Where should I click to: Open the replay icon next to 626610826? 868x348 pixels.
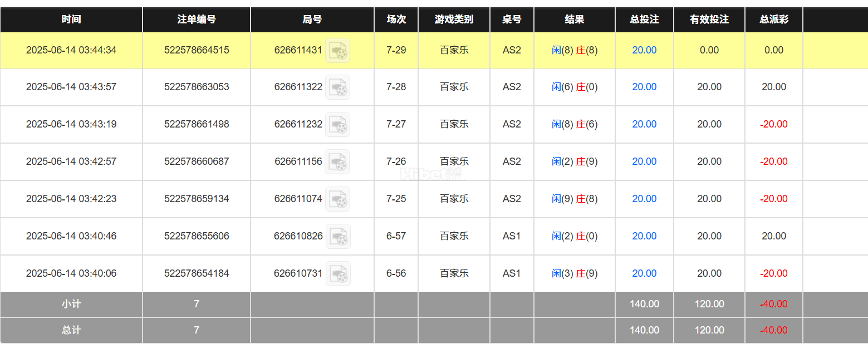(337, 236)
